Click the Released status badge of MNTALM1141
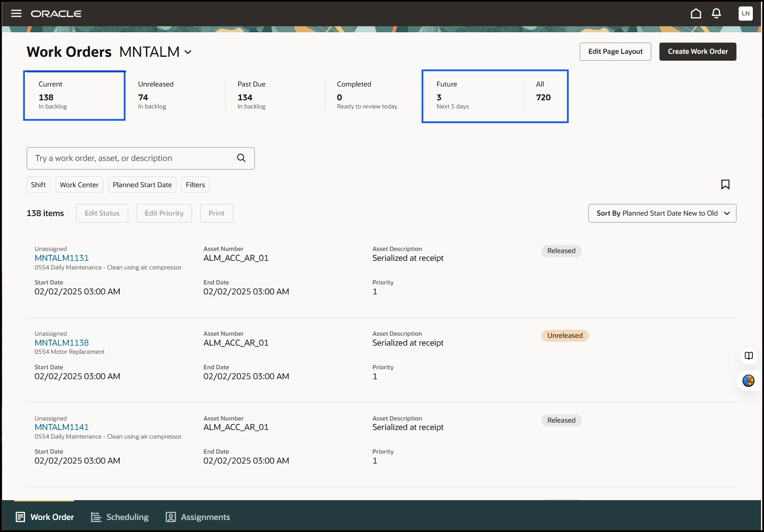The width and height of the screenshot is (764, 532). click(x=561, y=421)
